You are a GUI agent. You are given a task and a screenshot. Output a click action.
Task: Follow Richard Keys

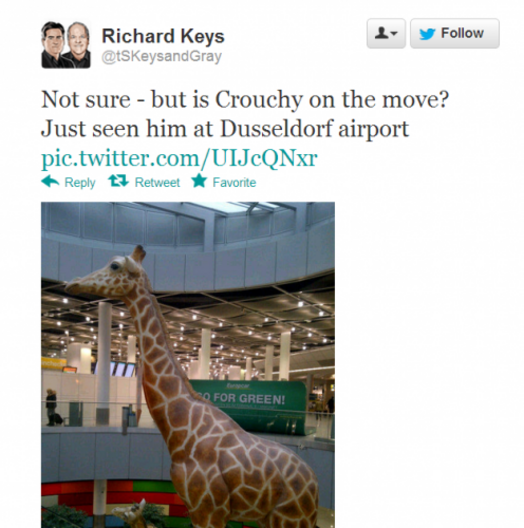coord(455,33)
